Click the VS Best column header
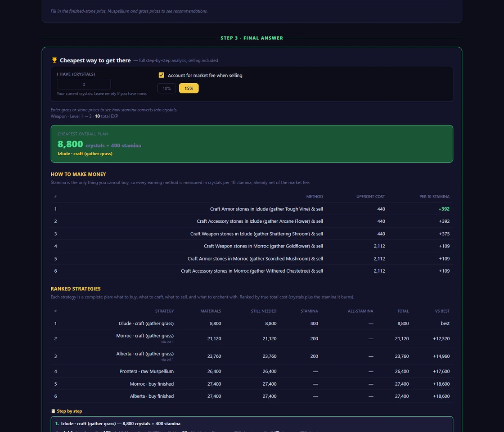 442,311
